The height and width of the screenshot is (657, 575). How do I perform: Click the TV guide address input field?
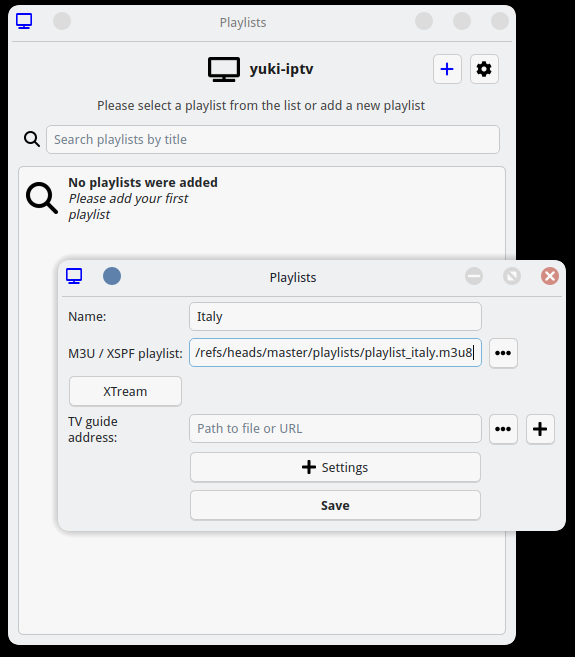[x=335, y=429]
